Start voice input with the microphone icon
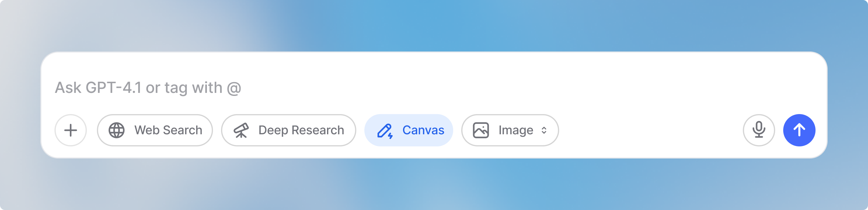Viewport: 868px width, 210px height. [x=759, y=130]
